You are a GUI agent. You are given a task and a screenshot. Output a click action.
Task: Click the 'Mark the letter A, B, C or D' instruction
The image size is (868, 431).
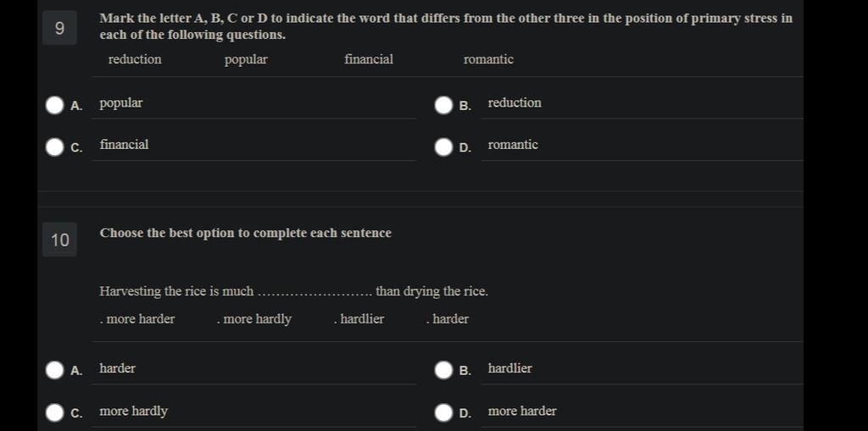446,26
